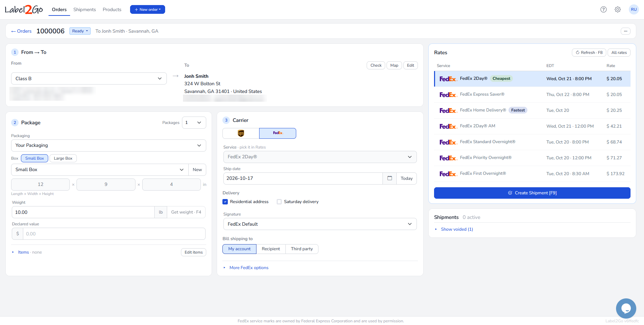
Task: Open the settings gear icon
Action: click(x=617, y=9)
